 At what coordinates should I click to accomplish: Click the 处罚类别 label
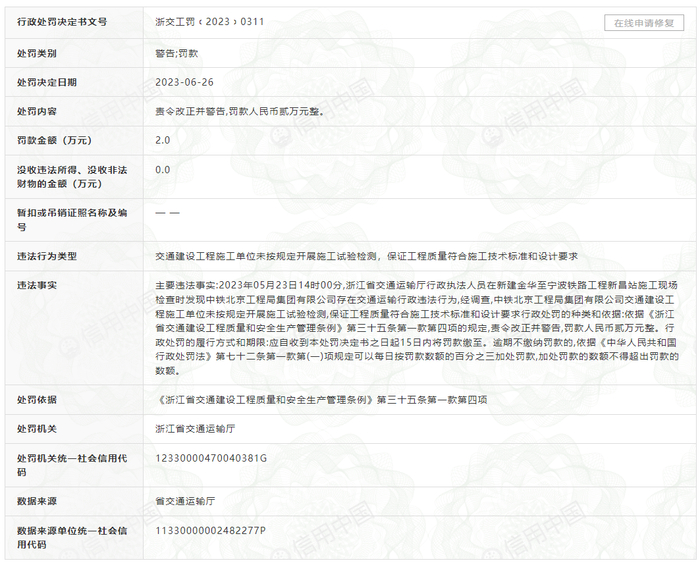pos(37,53)
